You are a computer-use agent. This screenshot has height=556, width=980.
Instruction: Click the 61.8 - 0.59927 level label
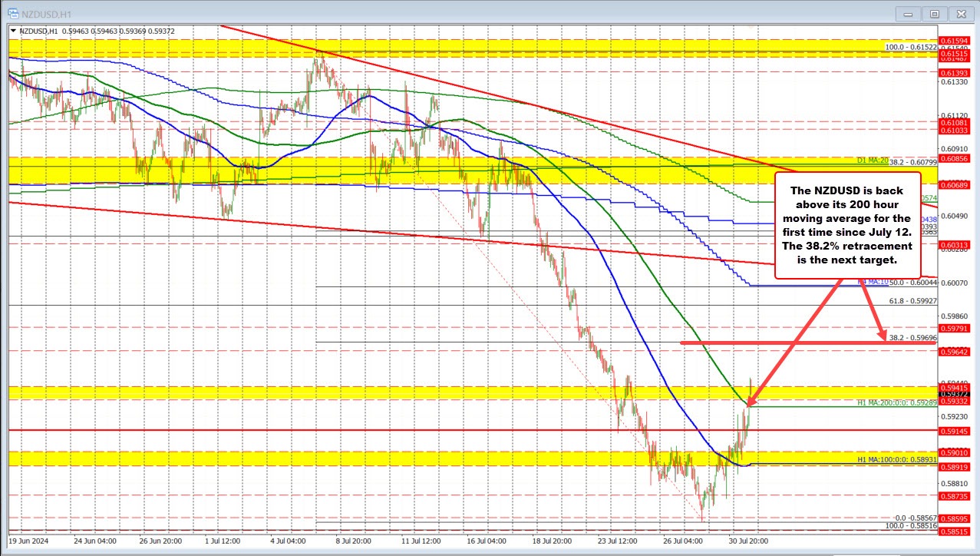click(x=913, y=302)
